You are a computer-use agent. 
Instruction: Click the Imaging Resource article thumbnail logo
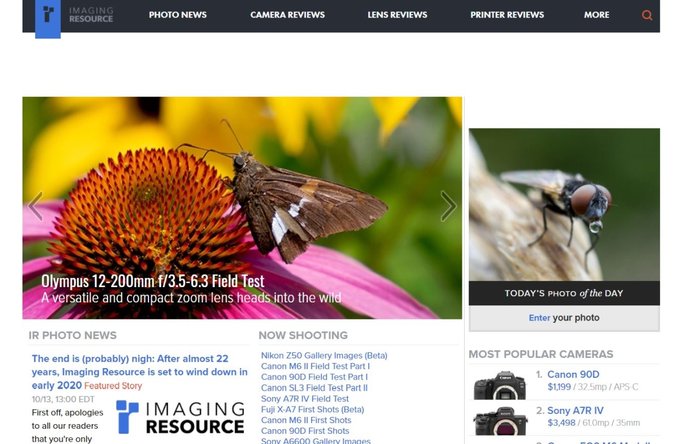(x=180, y=417)
